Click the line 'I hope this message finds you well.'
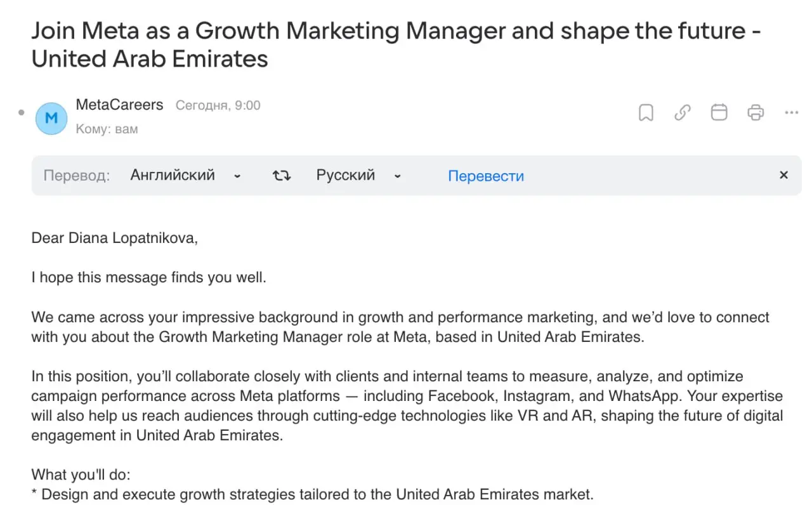This screenshot has height=505, width=812. 148,278
